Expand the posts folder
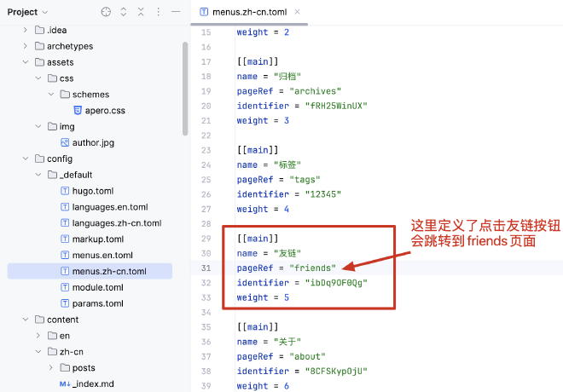This screenshot has width=563, height=392. click(x=52, y=368)
